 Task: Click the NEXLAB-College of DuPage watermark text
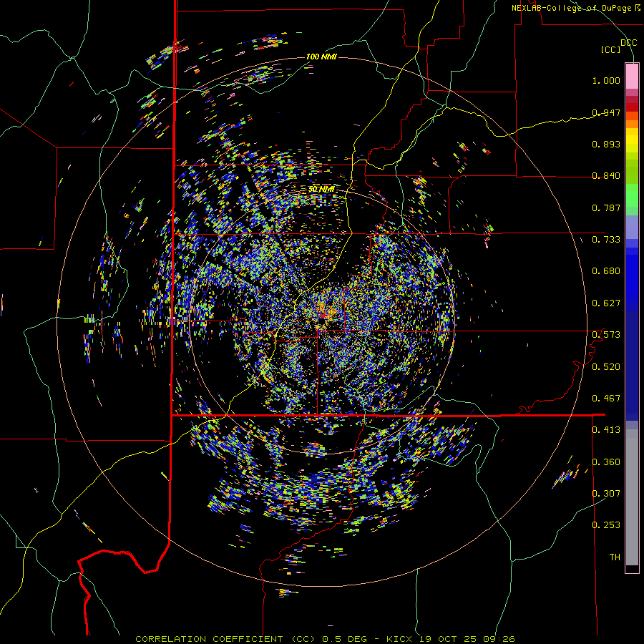(575, 8)
